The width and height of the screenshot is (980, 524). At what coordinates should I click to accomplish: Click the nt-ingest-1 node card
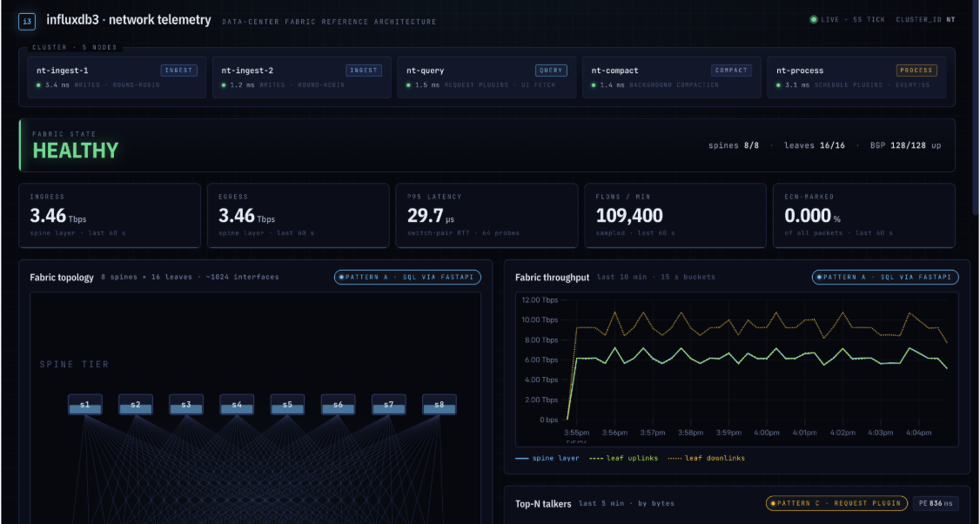coord(117,77)
